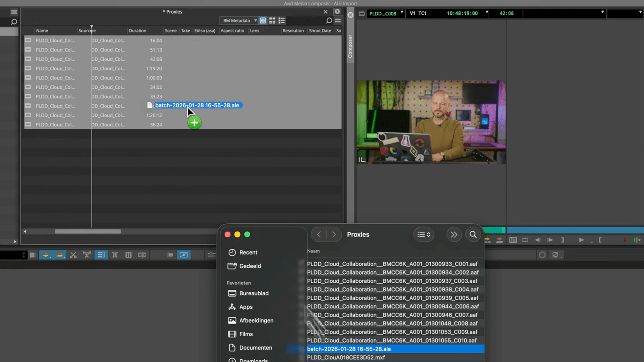Click the Mark Out bracket under the monitor
644x362 pixels.
tap(562, 240)
